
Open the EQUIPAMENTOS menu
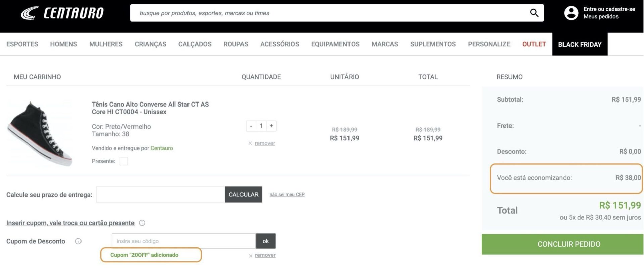point(335,44)
